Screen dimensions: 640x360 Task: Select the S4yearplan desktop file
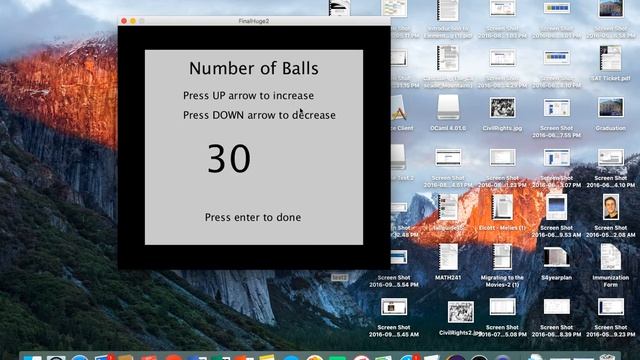[x=556, y=257]
